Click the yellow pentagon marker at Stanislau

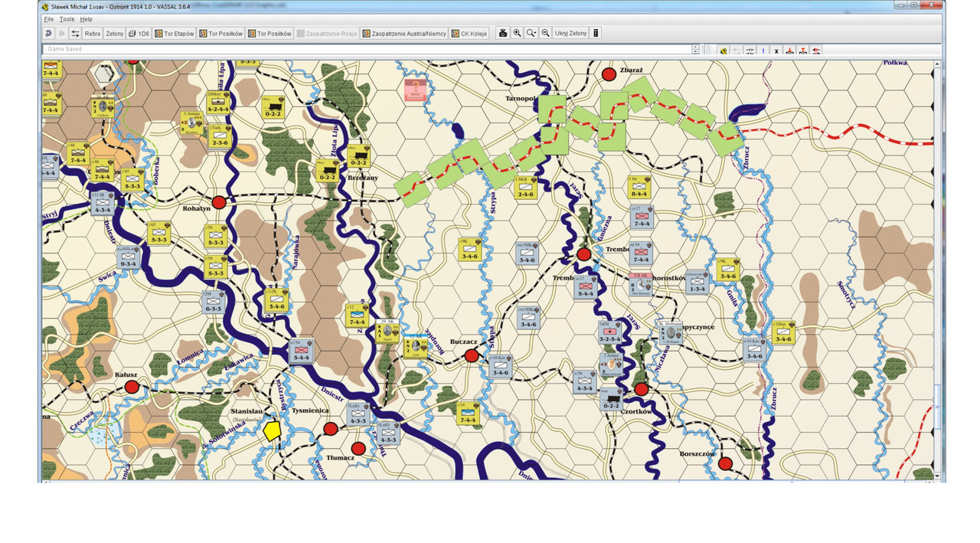coord(272,430)
